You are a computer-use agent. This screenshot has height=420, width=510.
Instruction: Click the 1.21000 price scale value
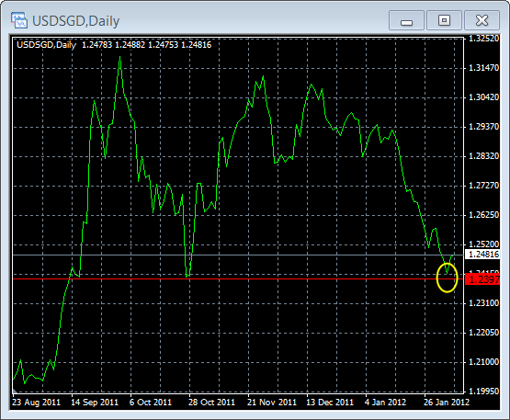pos(483,362)
